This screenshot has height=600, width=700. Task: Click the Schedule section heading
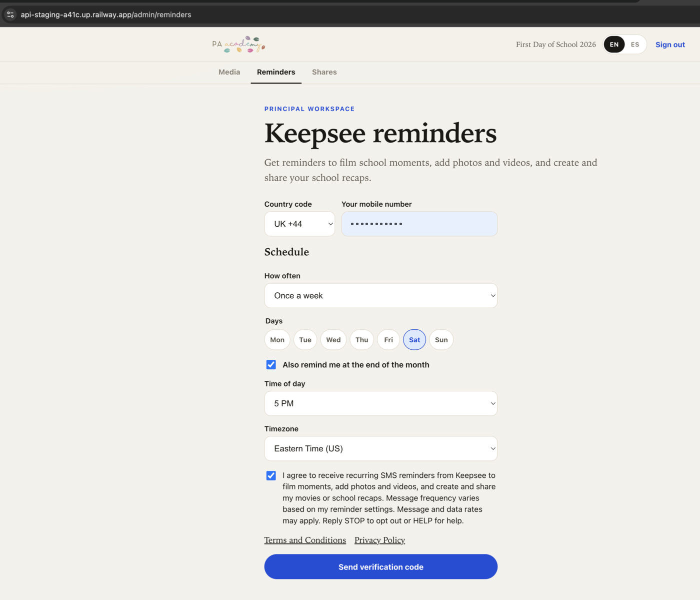tap(286, 252)
